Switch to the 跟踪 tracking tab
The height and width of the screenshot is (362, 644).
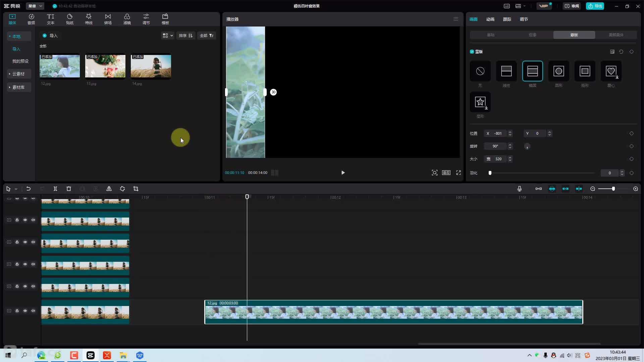pyautogui.click(x=507, y=19)
